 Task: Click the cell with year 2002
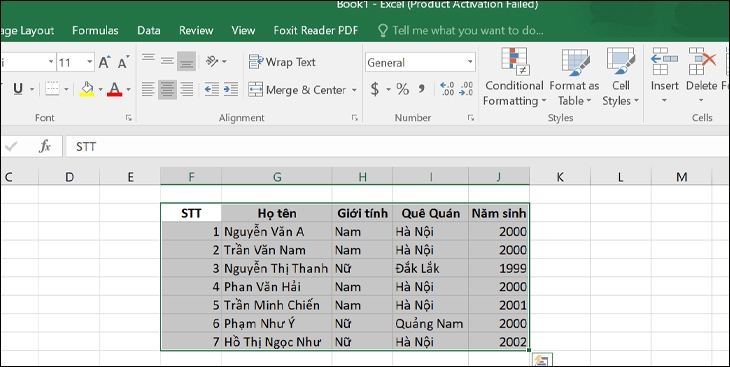(499, 342)
